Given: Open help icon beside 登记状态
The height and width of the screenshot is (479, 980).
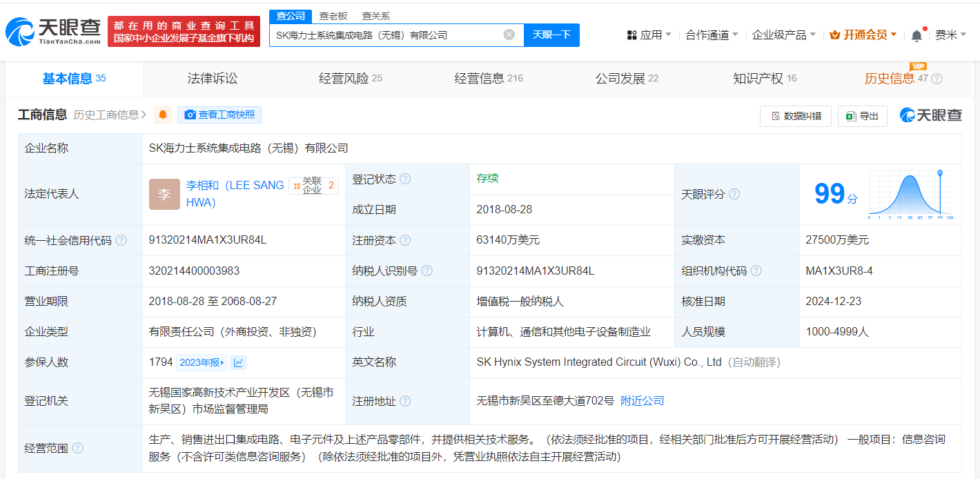Looking at the screenshot, I should 405,179.
